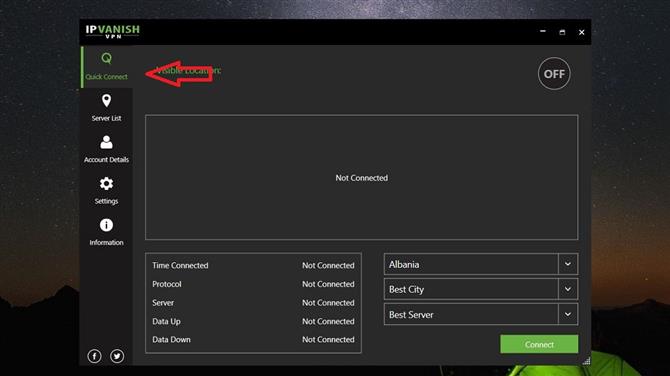The image size is (670, 376).
Task: Switch to the Server List tab label
Action: pyautogui.click(x=106, y=118)
